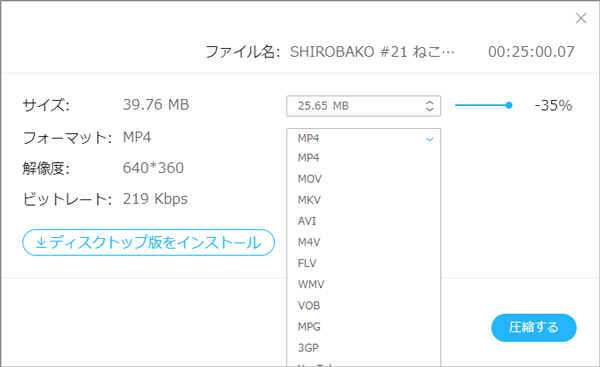This screenshot has height=367, width=600.
Task: Click the duration 00:25:00.07 text
Action: (531, 52)
